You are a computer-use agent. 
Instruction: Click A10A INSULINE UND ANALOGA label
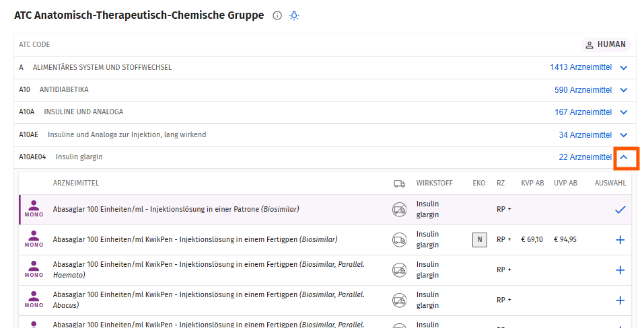71,112
